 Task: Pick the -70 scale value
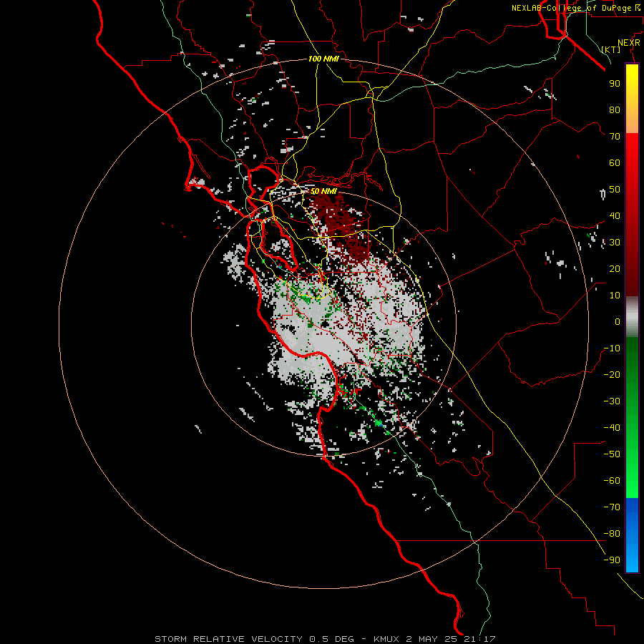coord(612,507)
